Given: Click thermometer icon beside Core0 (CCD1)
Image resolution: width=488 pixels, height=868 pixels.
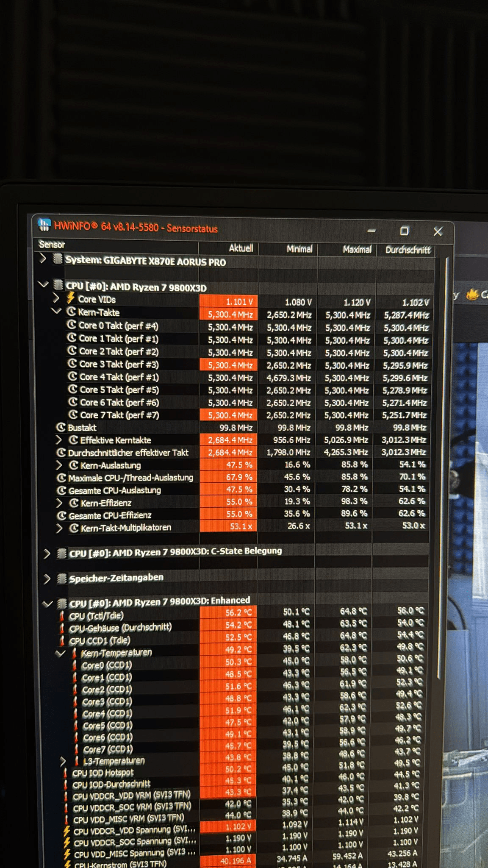Looking at the screenshot, I should (x=75, y=665).
